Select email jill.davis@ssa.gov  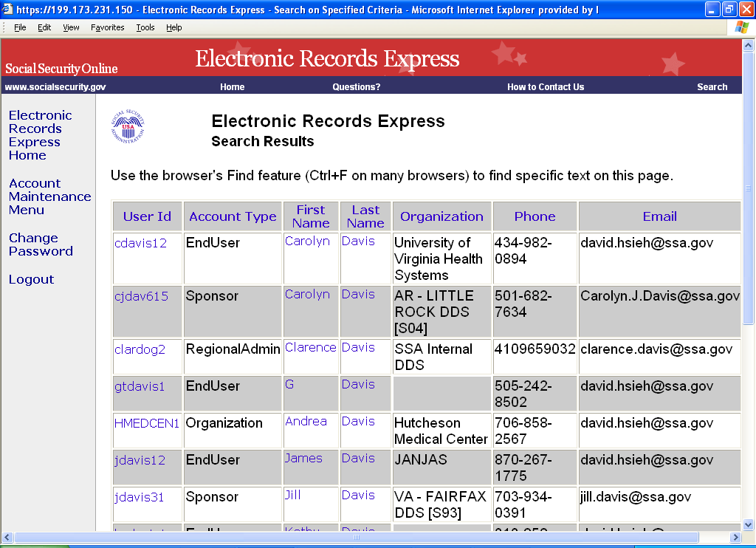pos(636,497)
